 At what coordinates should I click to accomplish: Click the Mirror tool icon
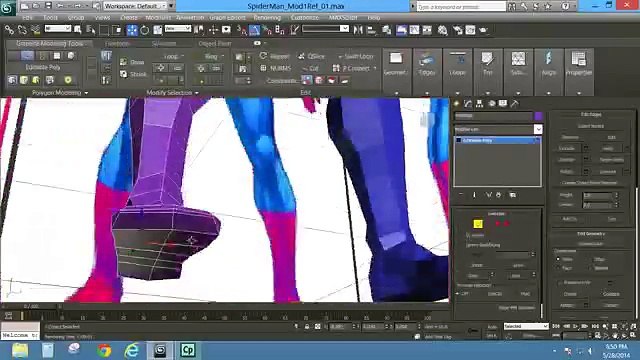[x=358, y=30]
